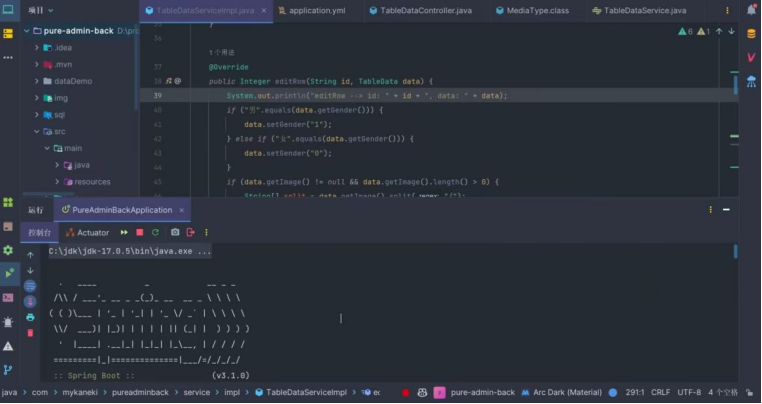Open the Copilot face icon in status bar

pyautogui.click(x=422, y=392)
